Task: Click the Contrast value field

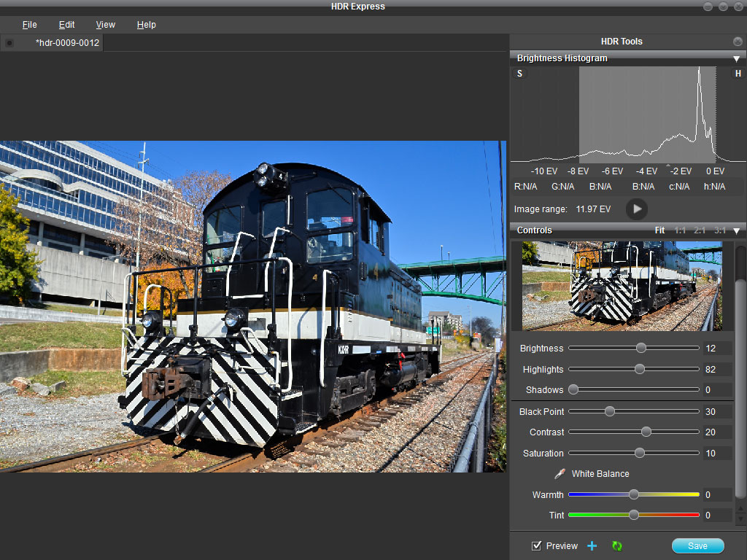Action: (716, 432)
